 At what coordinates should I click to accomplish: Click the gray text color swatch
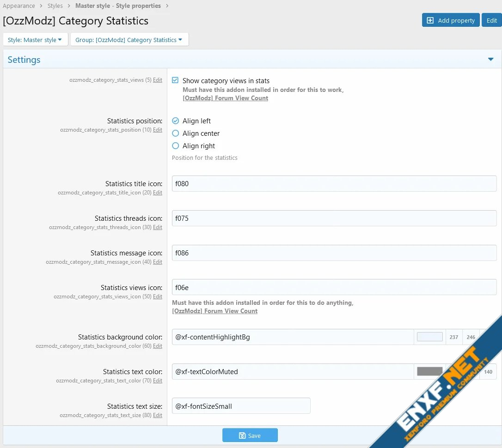429,371
